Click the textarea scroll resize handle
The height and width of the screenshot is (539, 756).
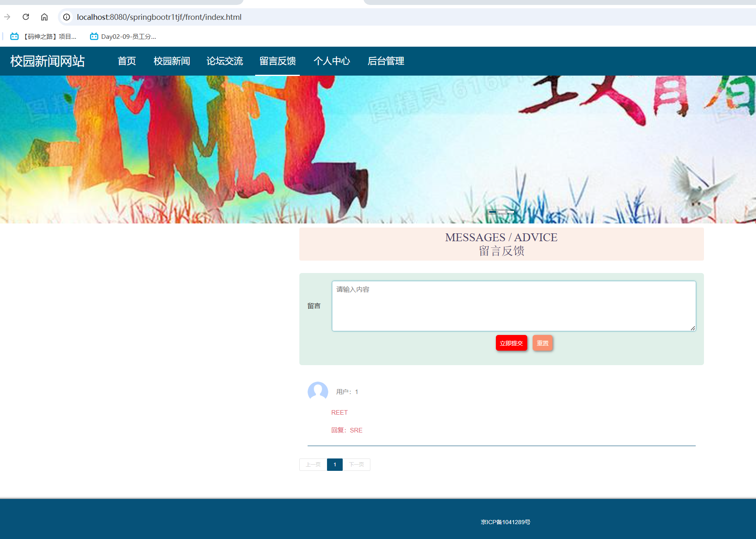[693, 328]
